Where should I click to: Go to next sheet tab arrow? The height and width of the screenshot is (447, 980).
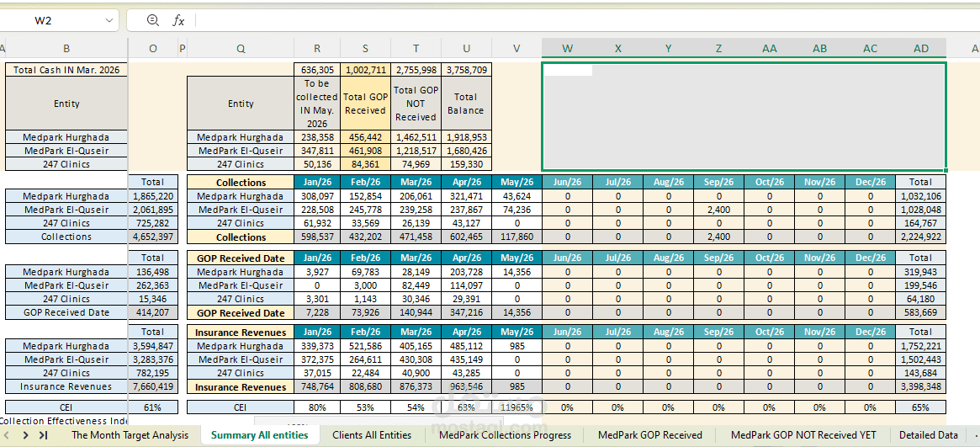25,435
